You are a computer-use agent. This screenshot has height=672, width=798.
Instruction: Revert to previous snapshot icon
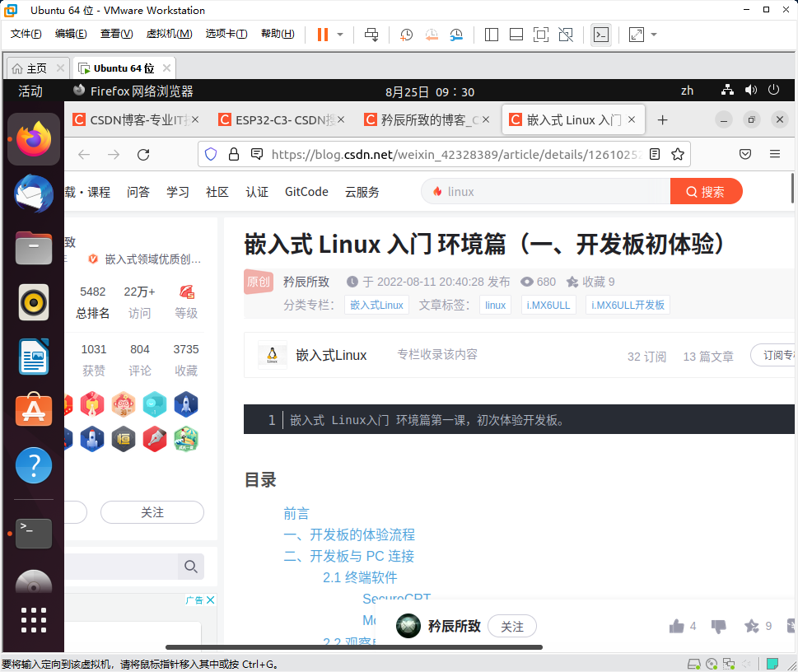click(432, 35)
